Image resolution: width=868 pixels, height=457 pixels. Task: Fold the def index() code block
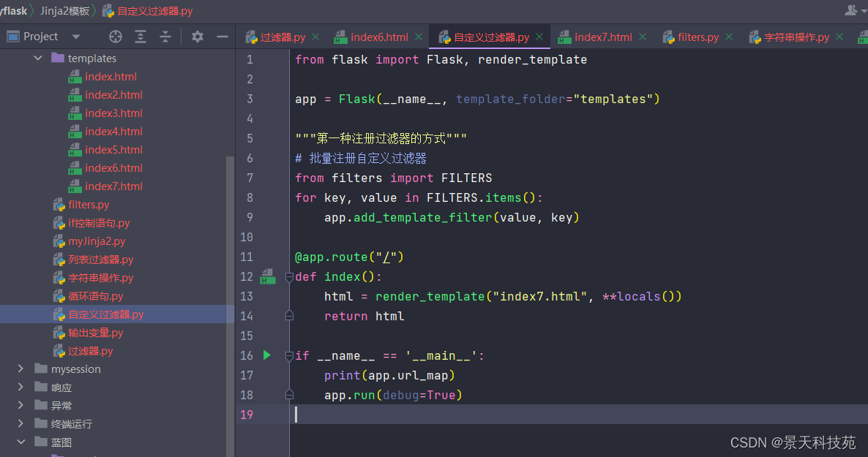(289, 276)
